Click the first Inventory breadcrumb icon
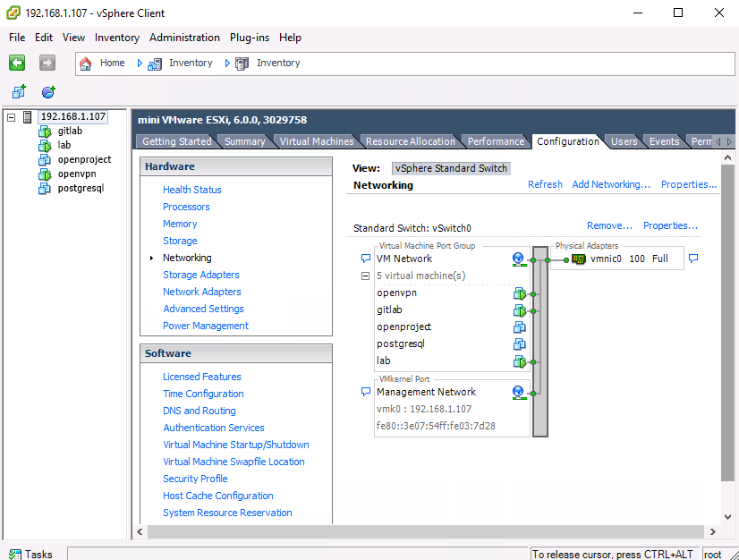 155,64
